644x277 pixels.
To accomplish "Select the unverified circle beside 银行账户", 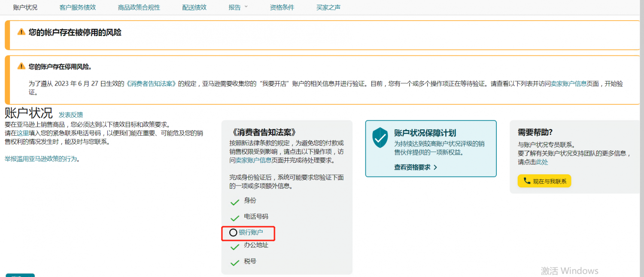I will (x=233, y=233).
